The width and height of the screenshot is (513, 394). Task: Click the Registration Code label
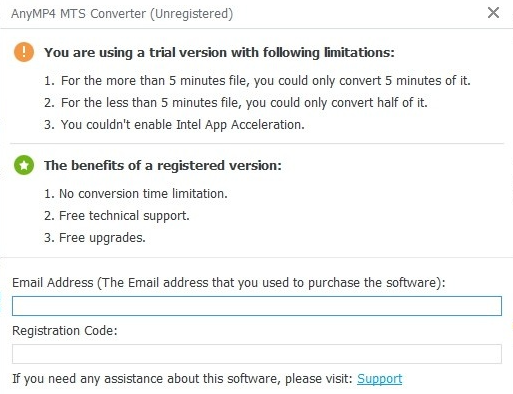(x=65, y=331)
